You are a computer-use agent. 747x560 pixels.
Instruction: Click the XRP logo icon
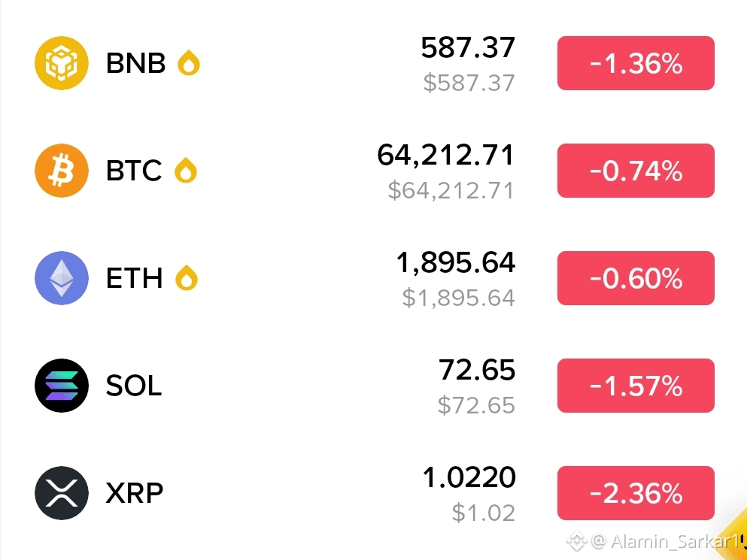pyautogui.click(x=62, y=493)
